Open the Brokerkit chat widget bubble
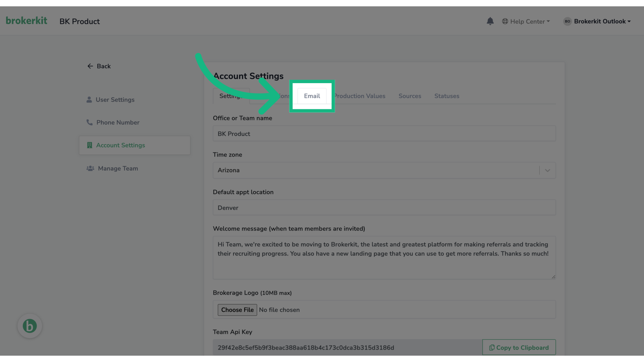644x362 pixels. pyautogui.click(x=30, y=326)
